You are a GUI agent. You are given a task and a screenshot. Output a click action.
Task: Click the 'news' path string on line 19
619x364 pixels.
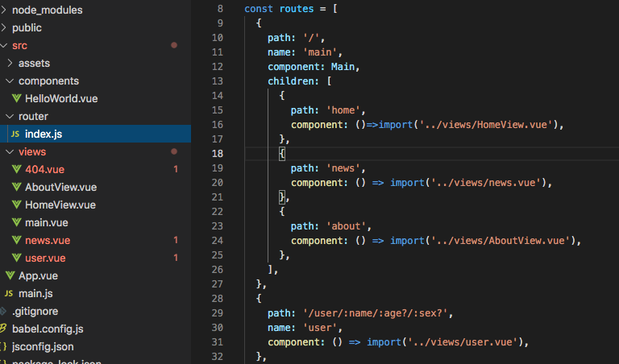(343, 168)
